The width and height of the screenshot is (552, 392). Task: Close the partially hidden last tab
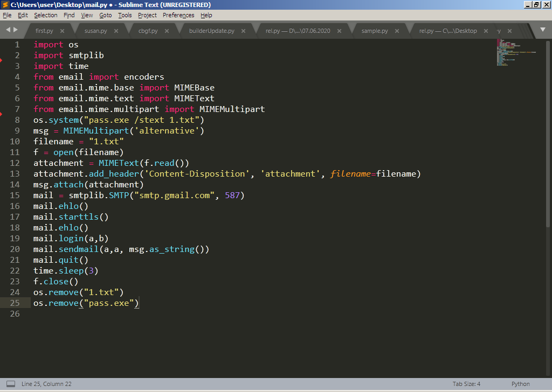(509, 31)
